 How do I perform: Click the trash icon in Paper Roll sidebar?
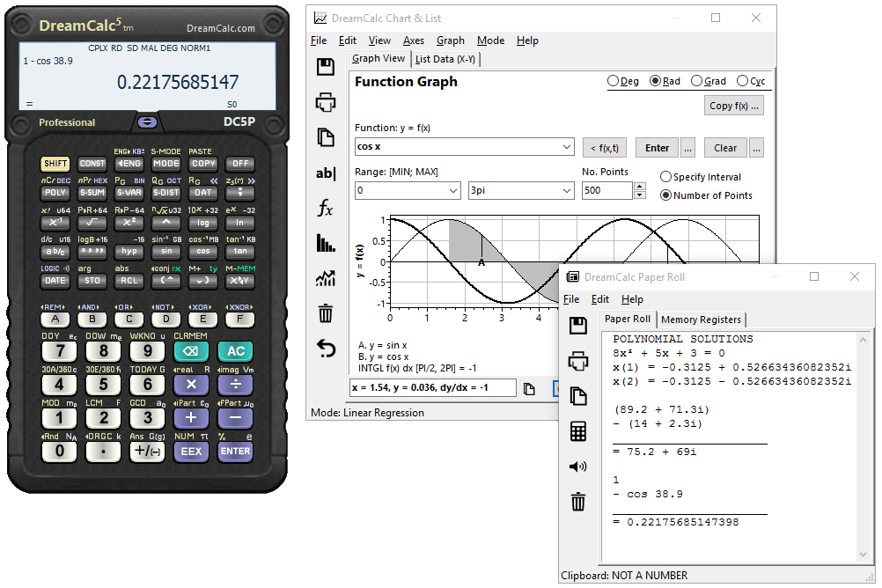click(577, 502)
